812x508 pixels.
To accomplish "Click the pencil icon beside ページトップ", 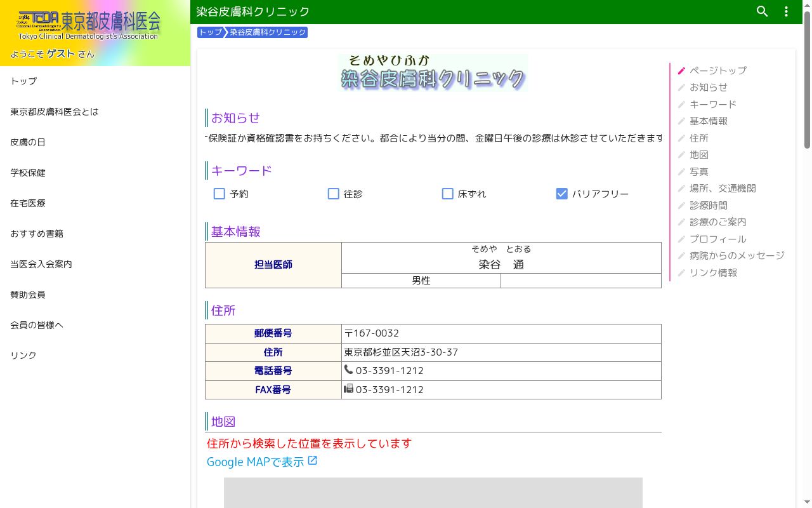I will [681, 70].
